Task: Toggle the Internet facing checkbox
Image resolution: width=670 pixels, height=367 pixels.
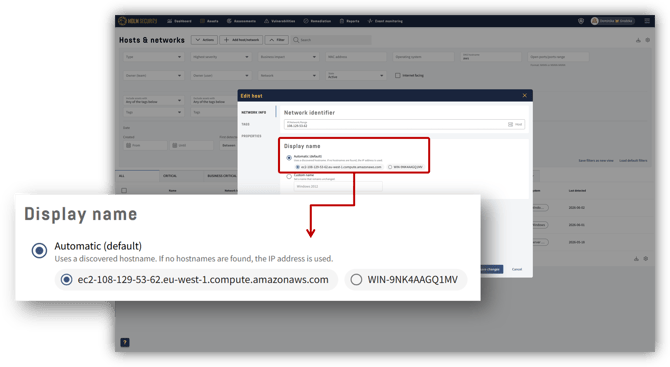Action: pyautogui.click(x=398, y=76)
